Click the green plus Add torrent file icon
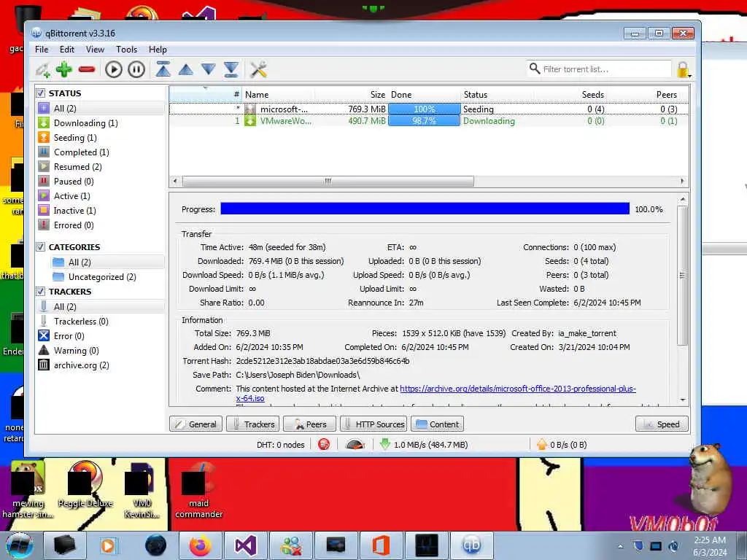The image size is (747, 560). [64, 69]
